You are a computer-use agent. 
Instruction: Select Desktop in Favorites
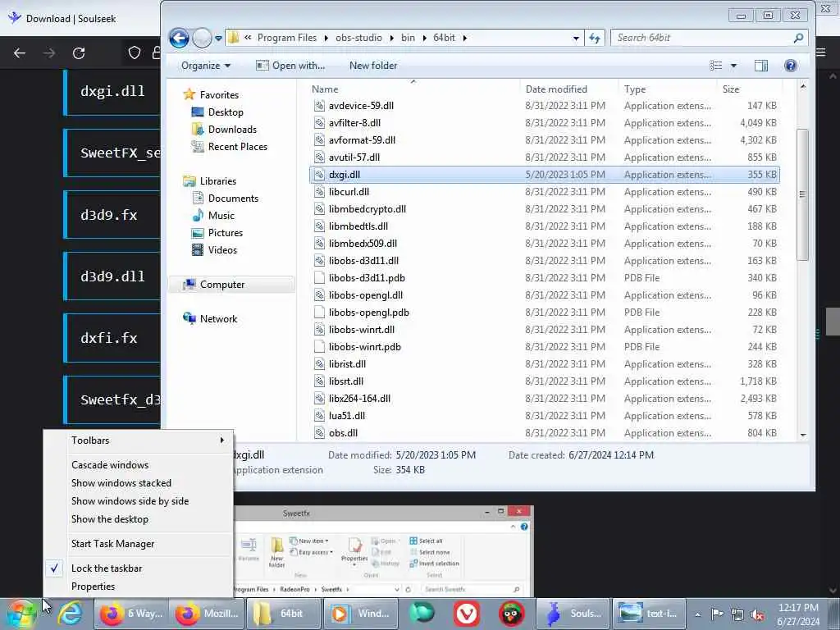(x=226, y=112)
